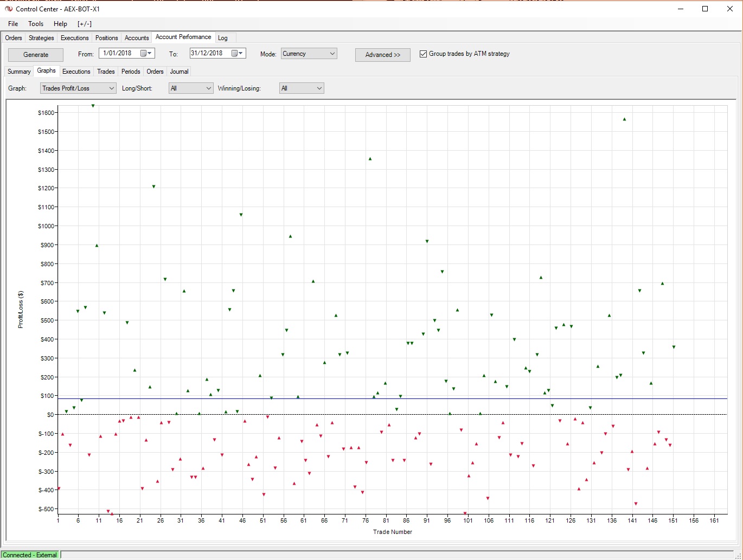The image size is (743, 560).
Task: Click the [+/-] menu item
Action: (85, 24)
